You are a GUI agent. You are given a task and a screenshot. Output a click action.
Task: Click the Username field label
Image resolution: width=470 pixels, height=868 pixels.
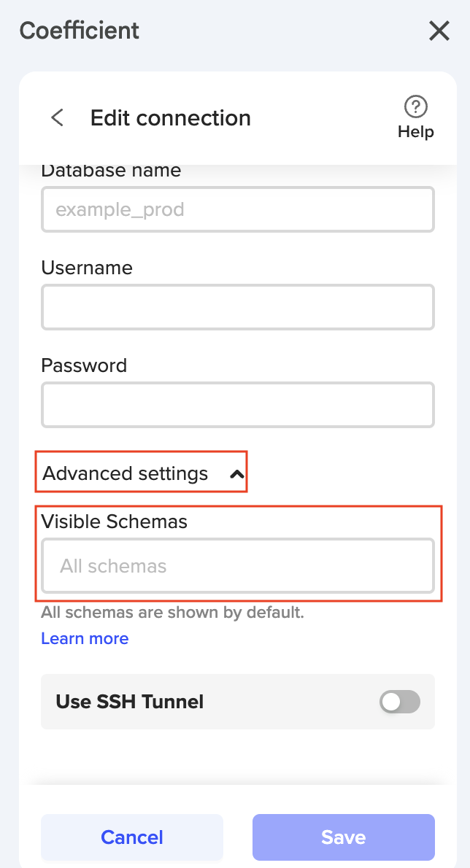pyautogui.click(x=87, y=268)
